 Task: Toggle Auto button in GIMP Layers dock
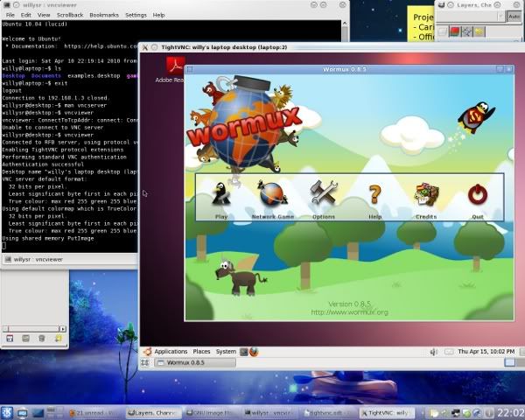pos(514,16)
